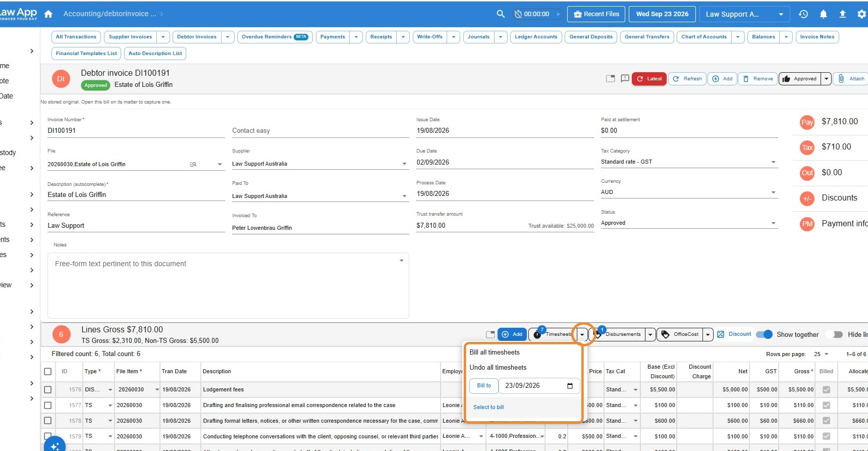Click the Refresh button
The image size is (868, 451).
point(688,79)
